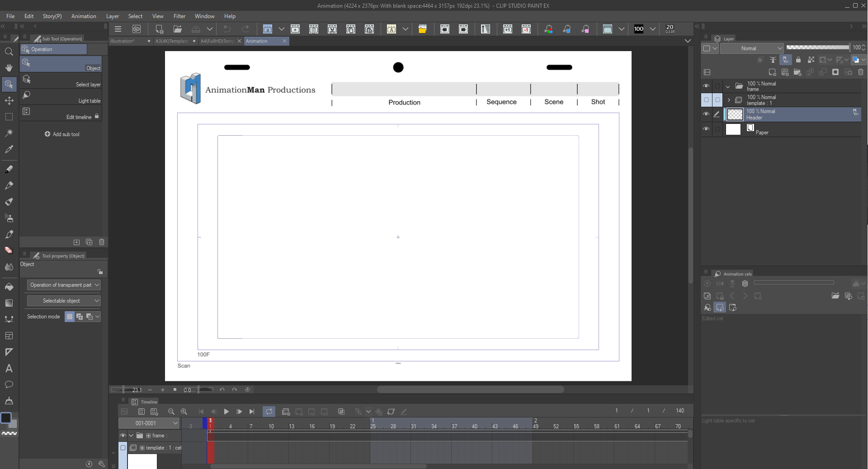Switch to the A4(FullHD)Template tab

coord(217,41)
